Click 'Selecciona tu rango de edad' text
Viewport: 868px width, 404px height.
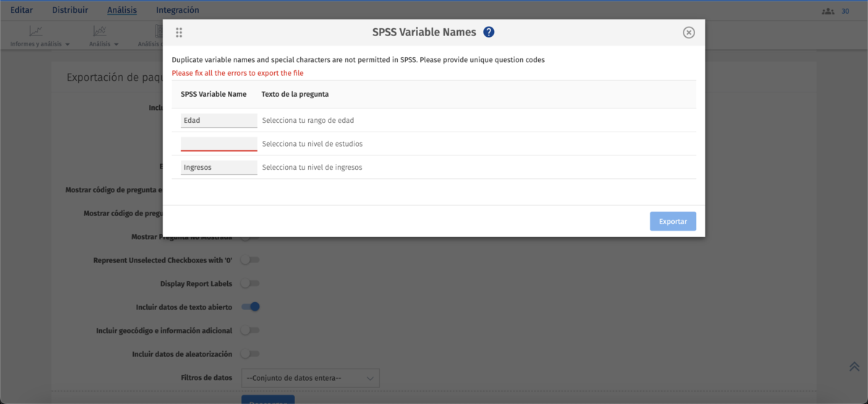tap(308, 121)
